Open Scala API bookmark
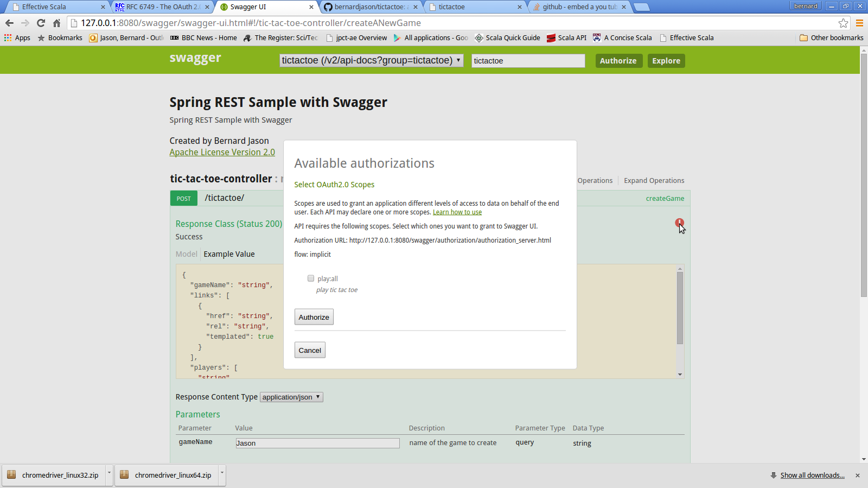The height and width of the screenshot is (488, 868). tap(566, 37)
